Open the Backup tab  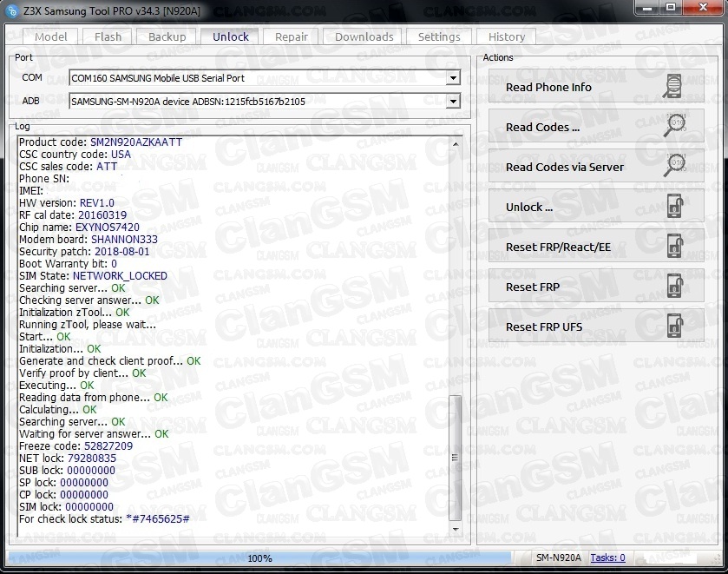(x=167, y=36)
